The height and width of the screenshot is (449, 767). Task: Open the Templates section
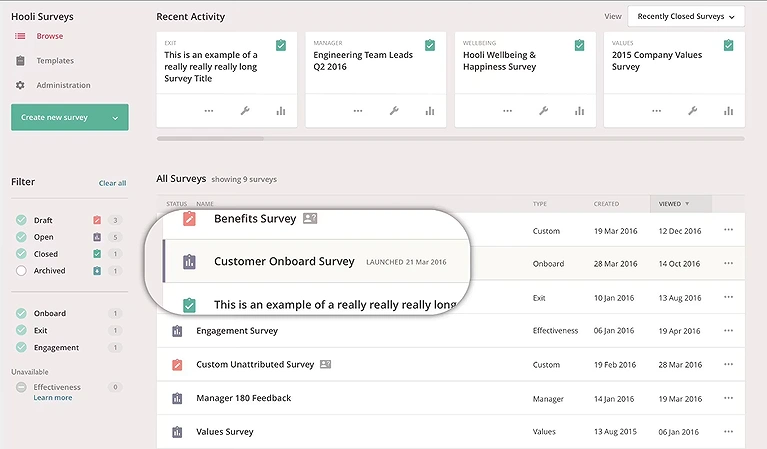[x=55, y=61]
